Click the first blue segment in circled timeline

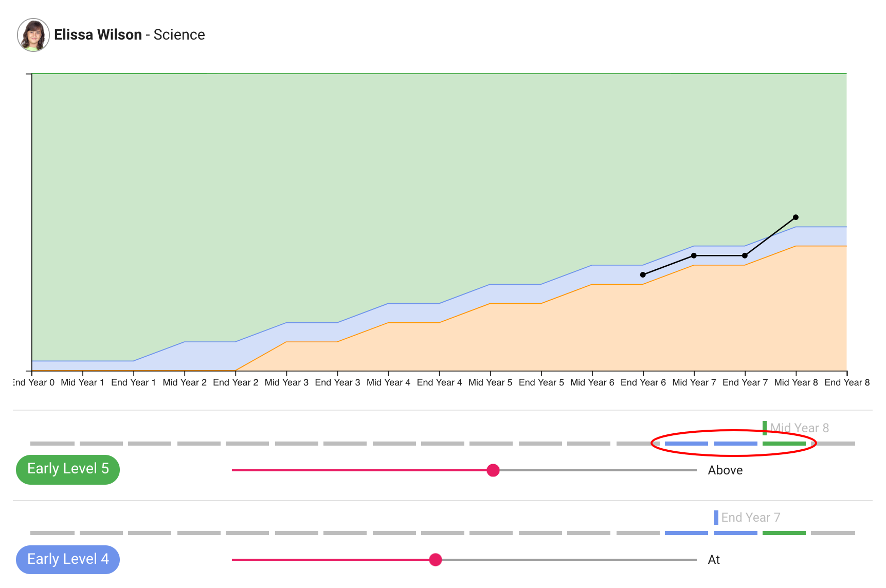point(686,444)
